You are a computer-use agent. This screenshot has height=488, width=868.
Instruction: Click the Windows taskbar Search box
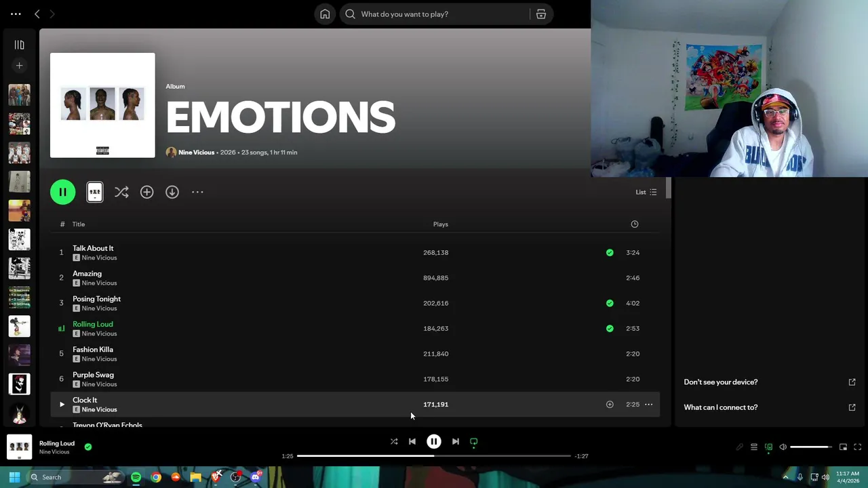pyautogui.click(x=75, y=477)
